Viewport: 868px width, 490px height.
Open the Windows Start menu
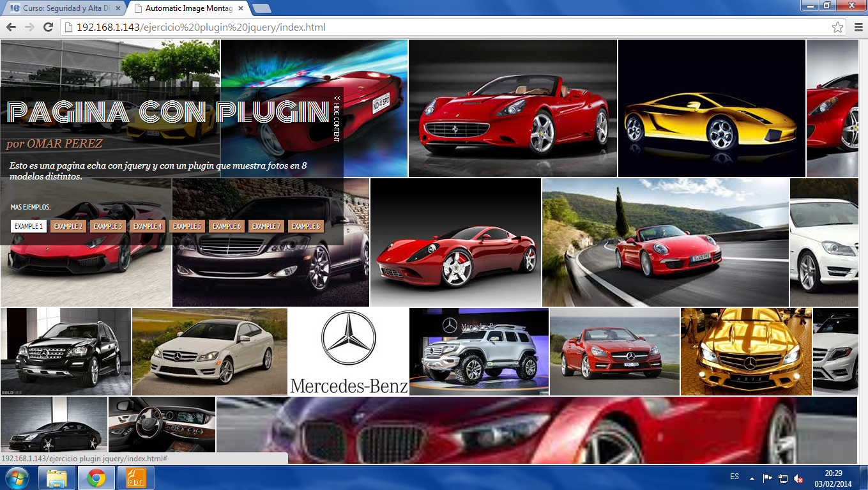17,478
